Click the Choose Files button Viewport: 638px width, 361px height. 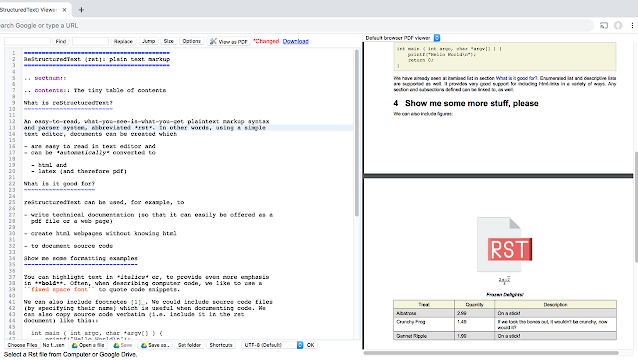click(x=22, y=345)
